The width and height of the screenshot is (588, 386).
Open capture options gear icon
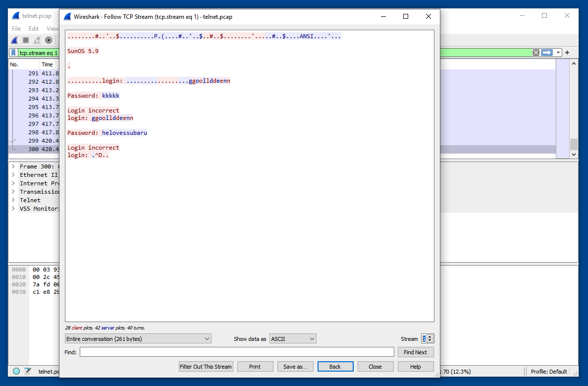[x=49, y=40]
